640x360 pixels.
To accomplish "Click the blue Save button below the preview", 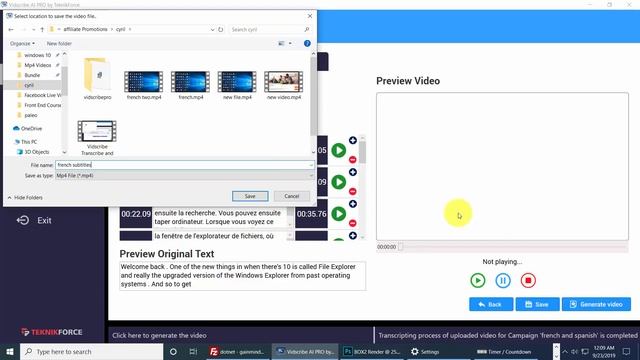I will pos(537,304).
